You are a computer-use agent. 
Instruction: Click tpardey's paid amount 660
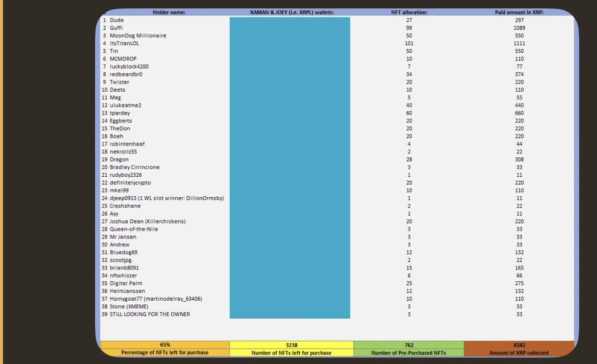pos(519,113)
